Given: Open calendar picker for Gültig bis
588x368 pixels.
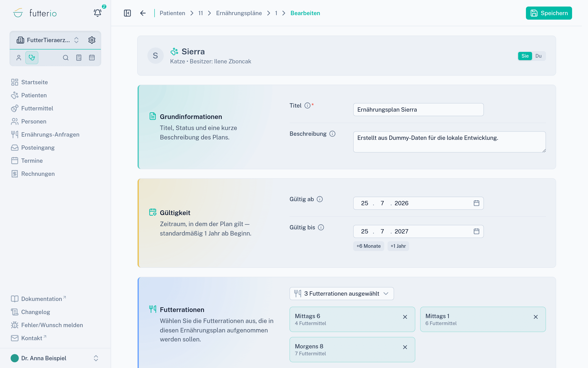Looking at the screenshot, I should 476,231.
